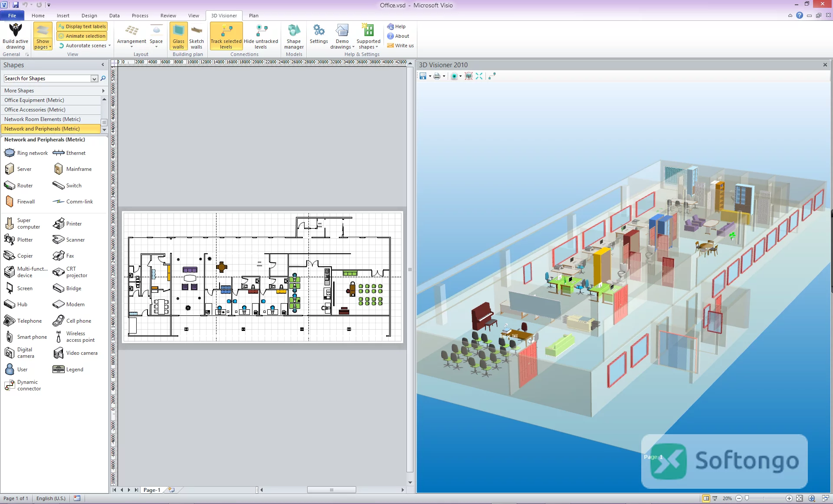This screenshot has height=504, width=833.
Task: Toggle Show pages button
Action: point(43,36)
